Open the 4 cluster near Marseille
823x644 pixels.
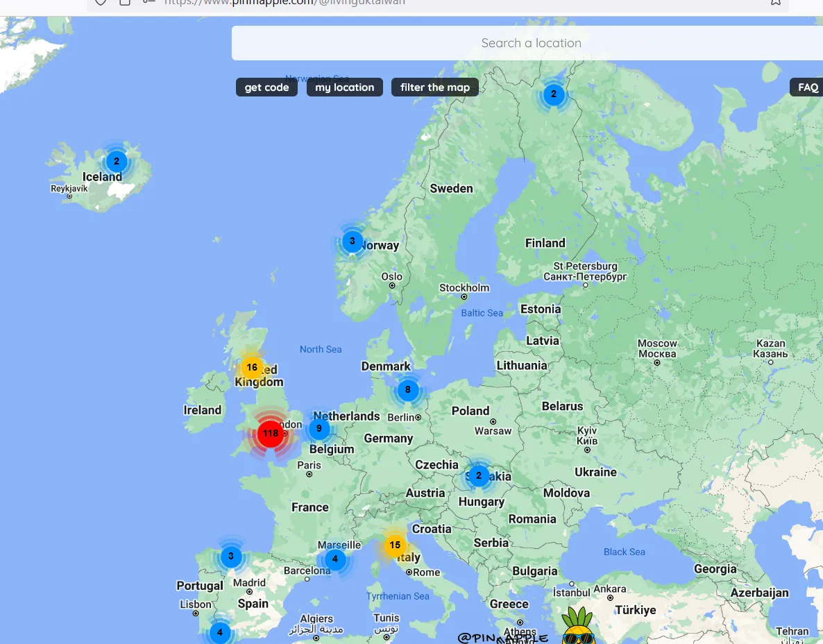tap(334, 559)
